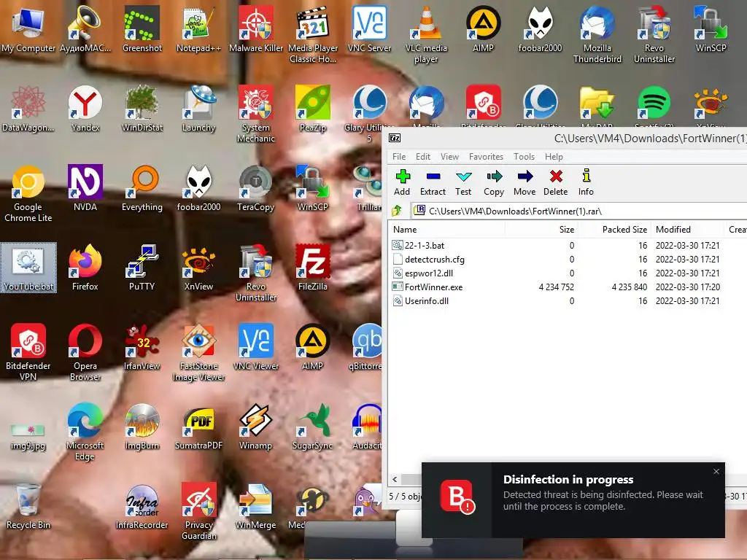Open Bitdefender VPN desktop icon

28,352
